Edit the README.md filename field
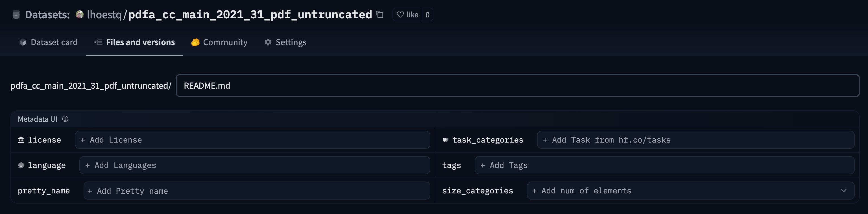868x214 pixels. [x=517, y=86]
